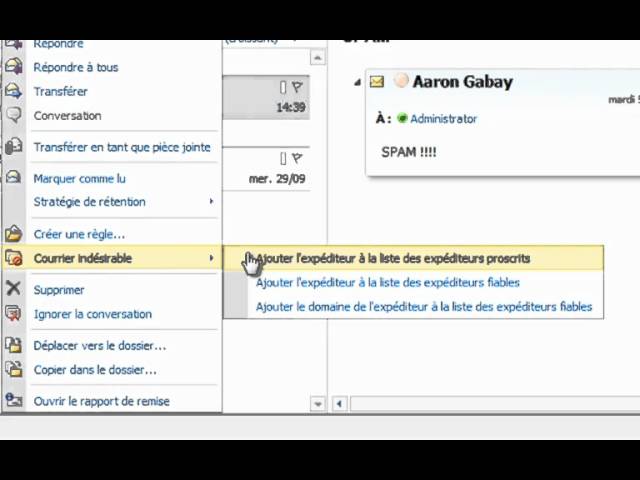Add sender to the expéditeurs proscrits list
Screen dimensions: 640x480
413,258
